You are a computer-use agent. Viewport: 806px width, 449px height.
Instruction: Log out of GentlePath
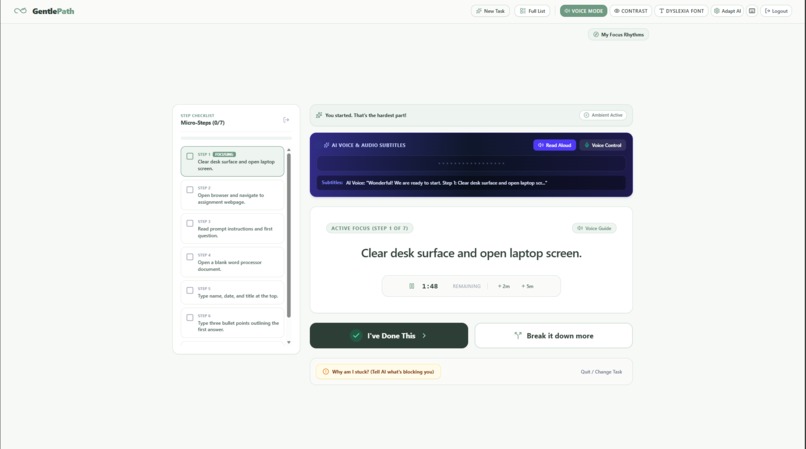(x=776, y=11)
